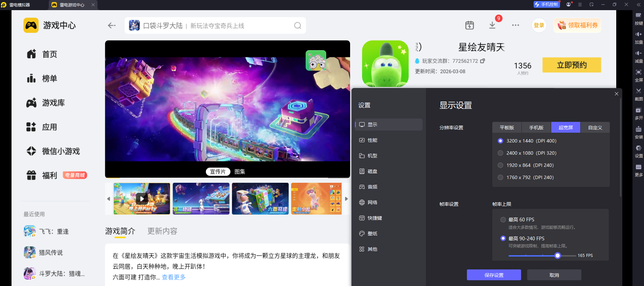Select the 显示 display settings category
The width and height of the screenshot is (644, 286).
pyautogui.click(x=389, y=125)
